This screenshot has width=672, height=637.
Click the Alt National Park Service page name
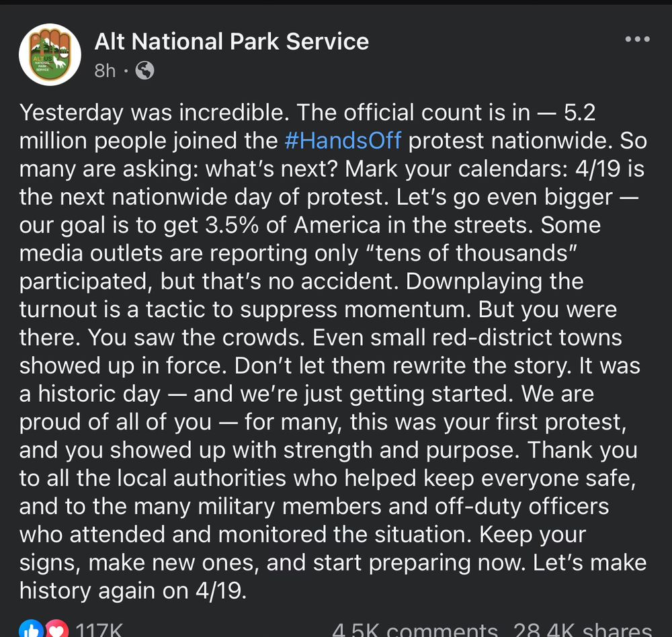pyautogui.click(x=231, y=42)
